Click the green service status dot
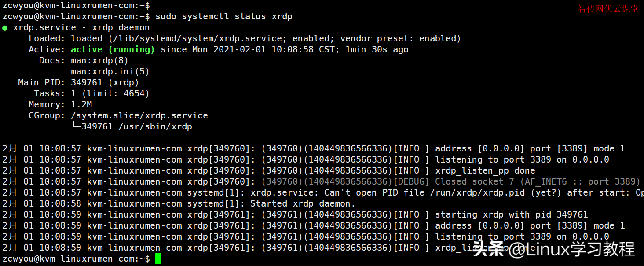The height and width of the screenshot is (266, 644). [5, 28]
